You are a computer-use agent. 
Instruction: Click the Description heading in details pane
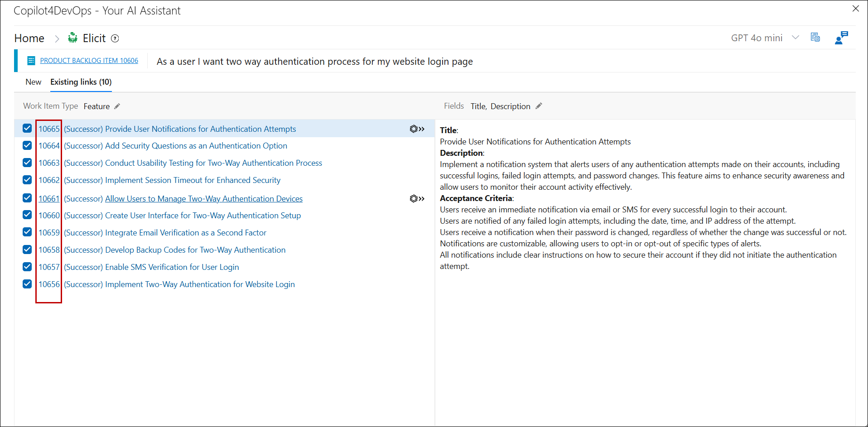point(462,153)
